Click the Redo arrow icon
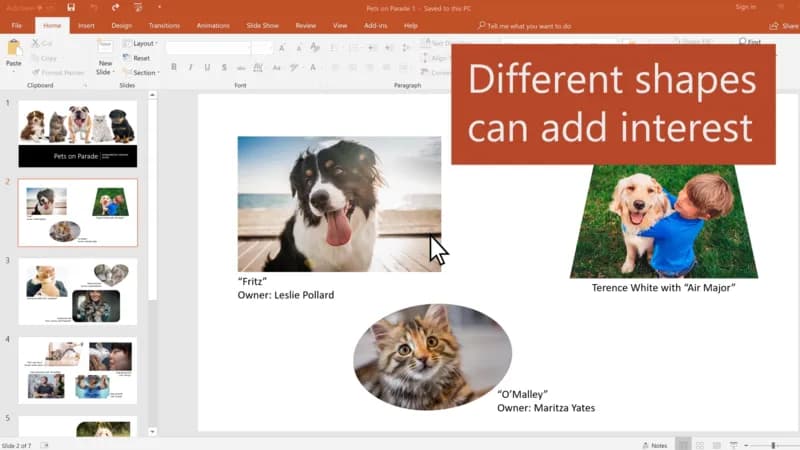The image size is (800, 450). [116, 7]
